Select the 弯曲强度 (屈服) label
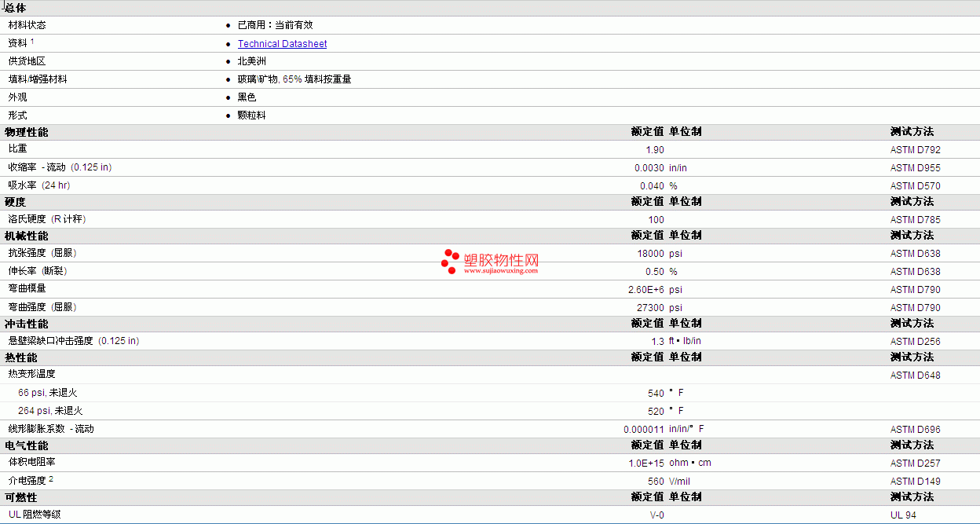This screenshot has width=980, height=524. [42, 307]
